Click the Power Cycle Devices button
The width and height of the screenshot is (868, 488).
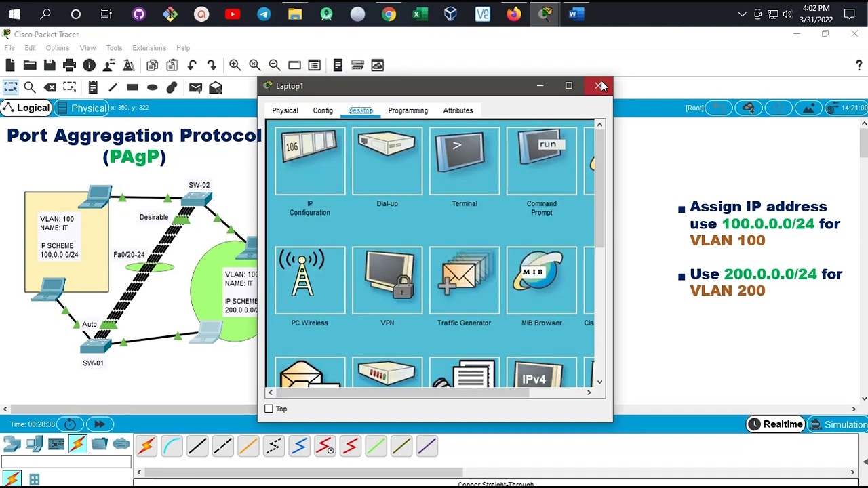point(70,424)
